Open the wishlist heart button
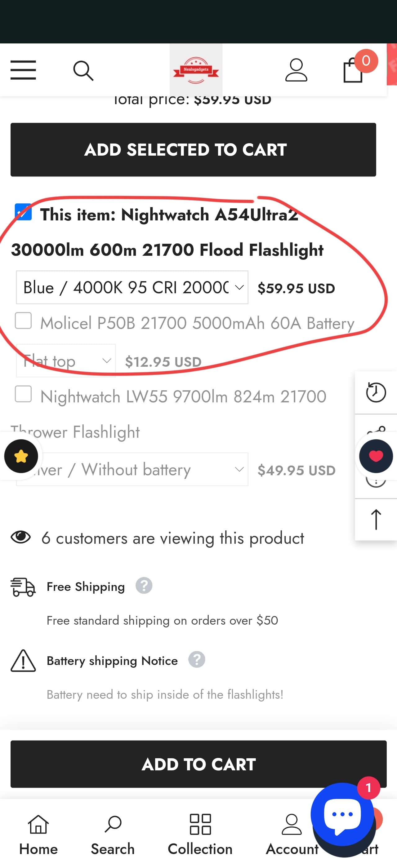This screenshot has height=868, width=397. (376, 456)
